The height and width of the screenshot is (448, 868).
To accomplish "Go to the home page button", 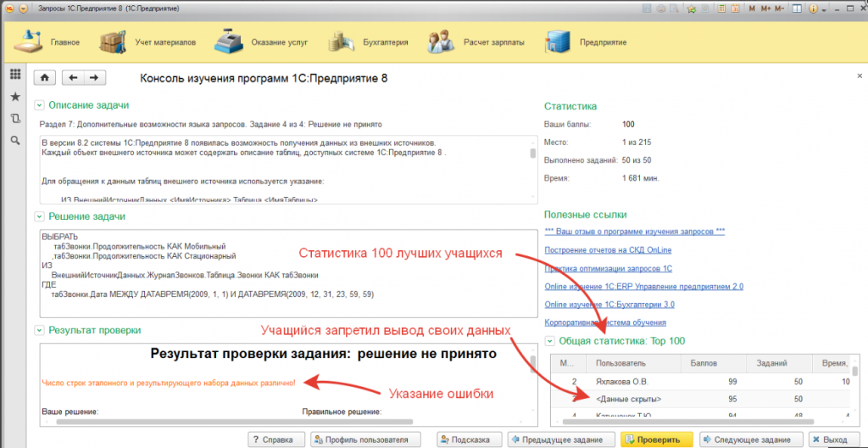I will 46,78.
